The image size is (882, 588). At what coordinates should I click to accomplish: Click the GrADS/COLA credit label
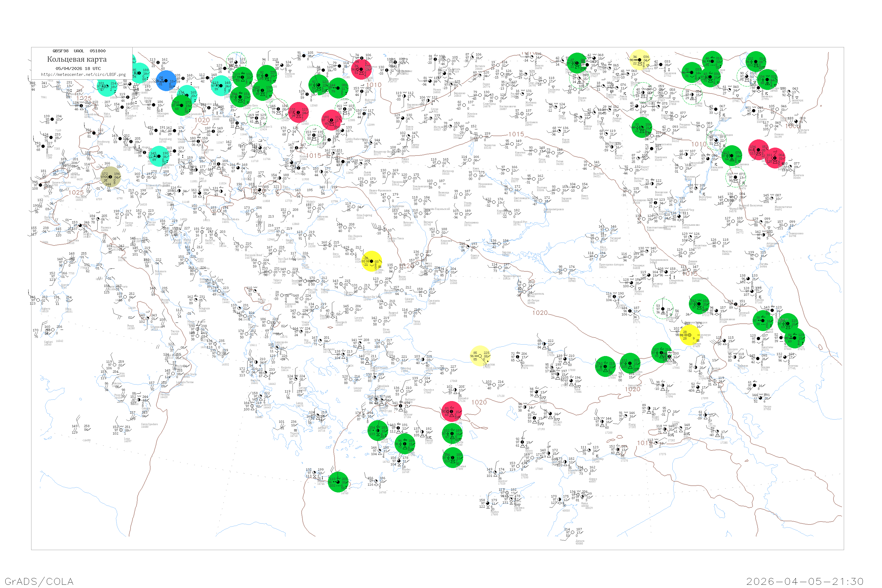tap(39, 581)
